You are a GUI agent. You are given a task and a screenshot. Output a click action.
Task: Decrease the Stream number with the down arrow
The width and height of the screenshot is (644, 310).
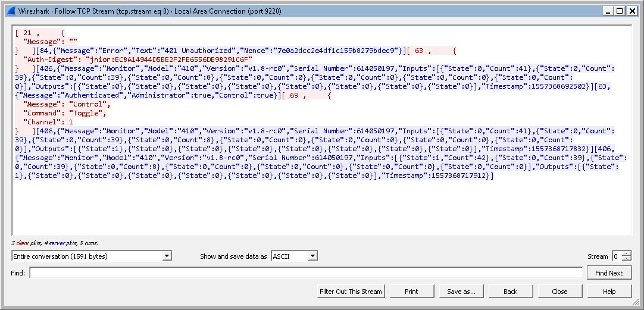626,259
